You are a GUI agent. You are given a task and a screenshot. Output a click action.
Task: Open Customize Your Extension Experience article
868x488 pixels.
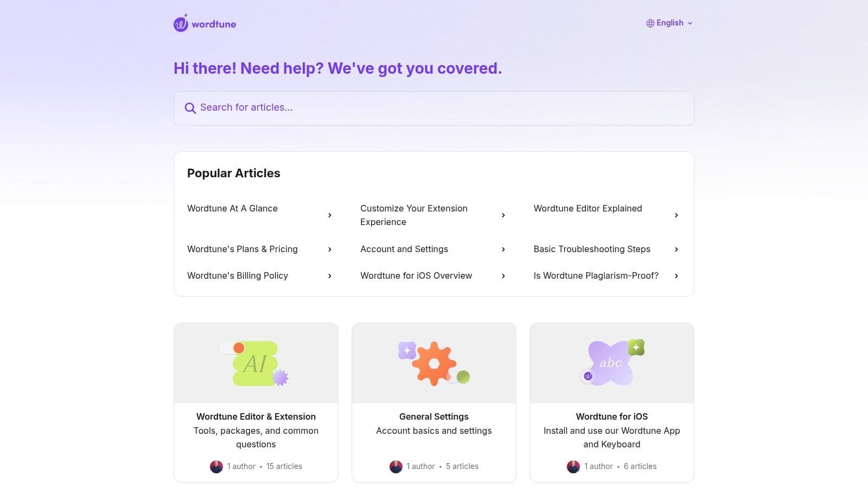[414, 215]
